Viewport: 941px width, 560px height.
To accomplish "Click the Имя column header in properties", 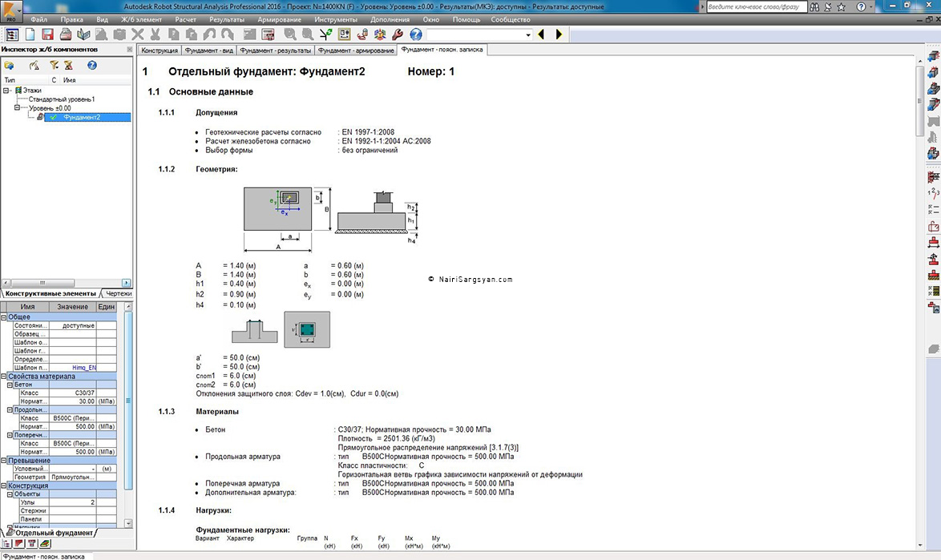I will [x=27, y=306].
